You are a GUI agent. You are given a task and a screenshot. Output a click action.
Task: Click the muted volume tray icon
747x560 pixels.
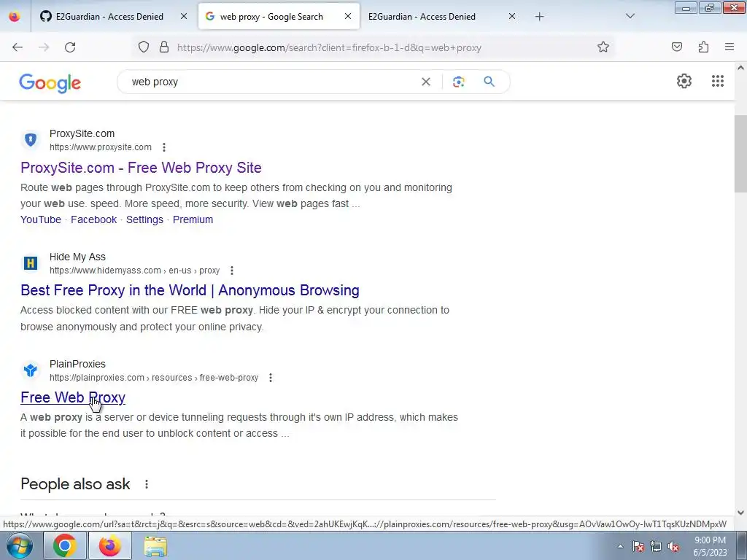coord(673,547)
